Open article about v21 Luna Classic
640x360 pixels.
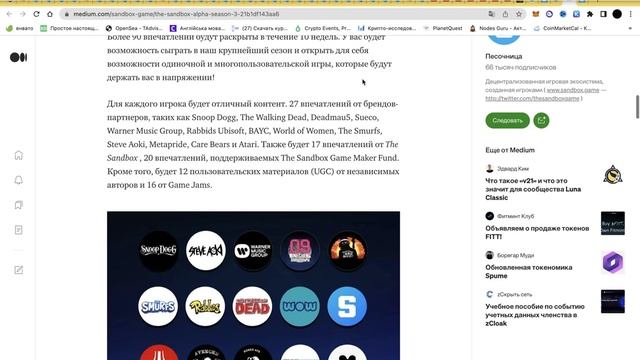coord(533,189)
